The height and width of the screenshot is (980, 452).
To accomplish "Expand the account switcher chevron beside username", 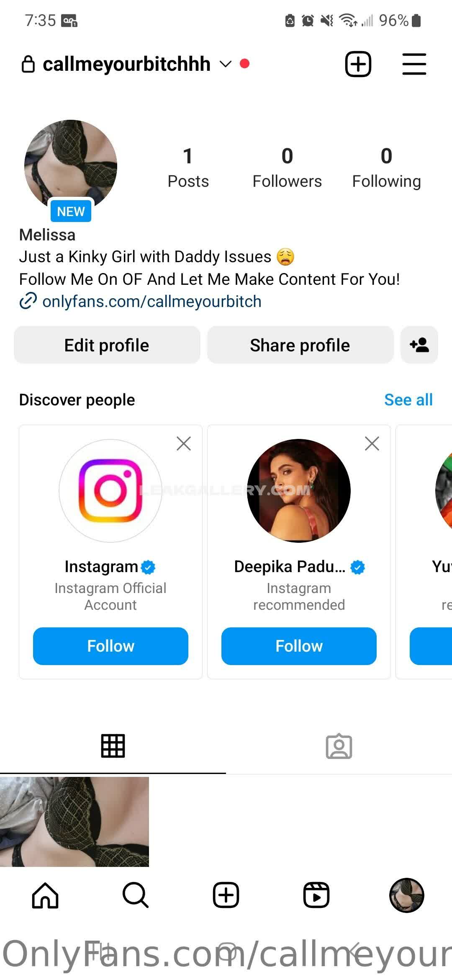I will tap(226, 64).
